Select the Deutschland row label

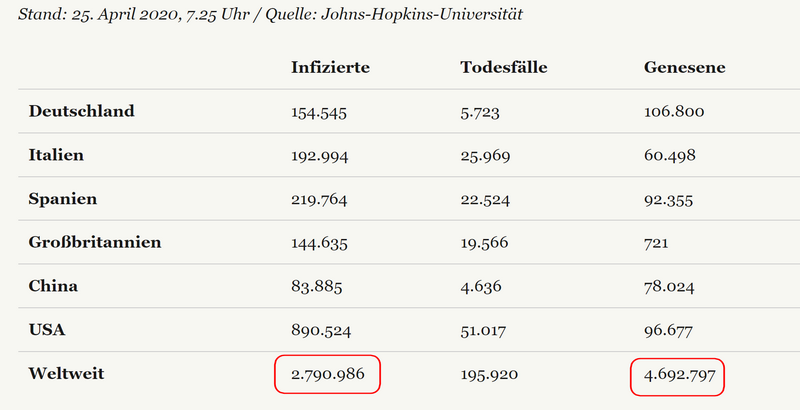click(82, 111)
